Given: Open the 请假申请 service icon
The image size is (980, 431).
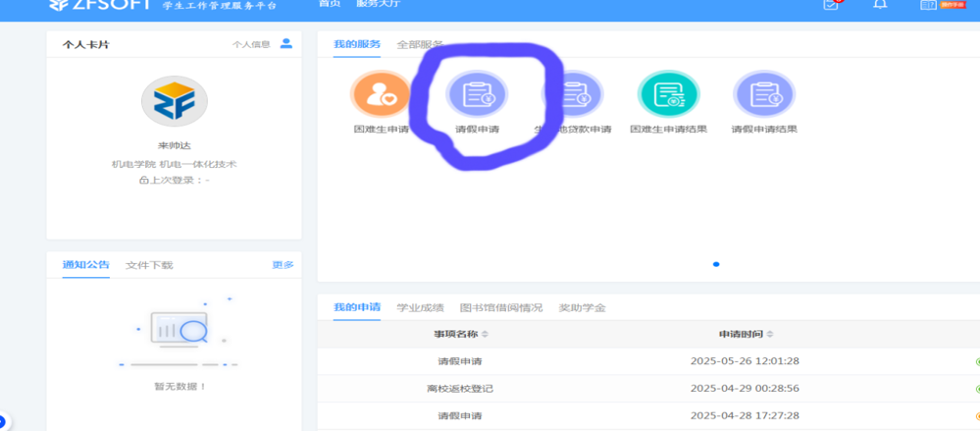Looking at the screenshot, I should (477, 94).
